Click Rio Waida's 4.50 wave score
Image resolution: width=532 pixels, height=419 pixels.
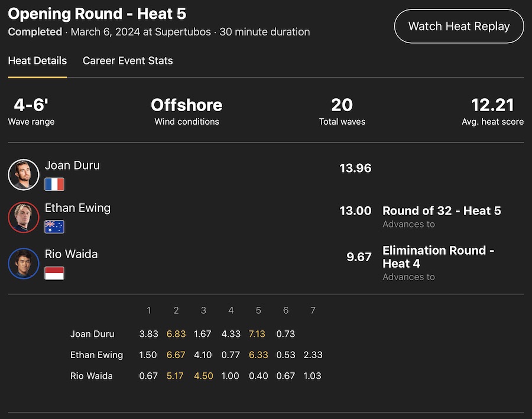203,376
